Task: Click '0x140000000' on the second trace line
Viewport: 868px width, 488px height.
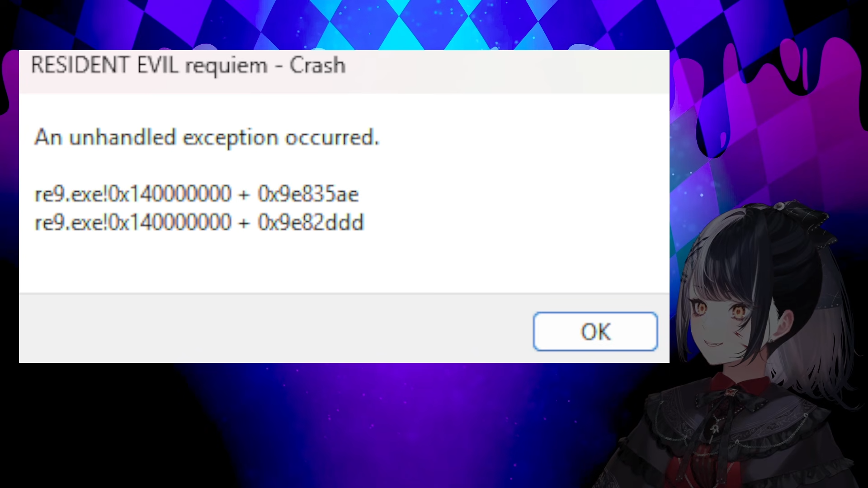Action: click(170, 223)
